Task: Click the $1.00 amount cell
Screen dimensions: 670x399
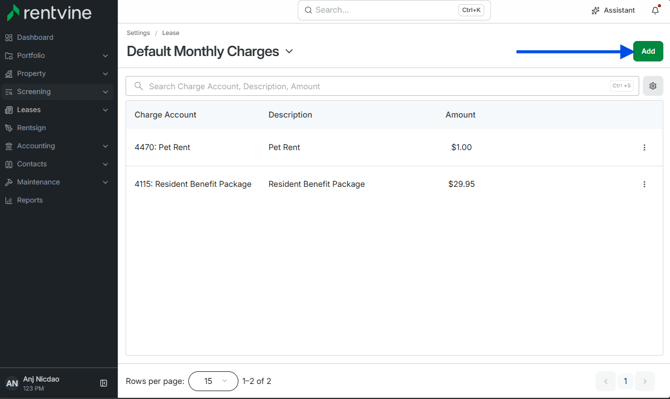Action: click(461, 147)
